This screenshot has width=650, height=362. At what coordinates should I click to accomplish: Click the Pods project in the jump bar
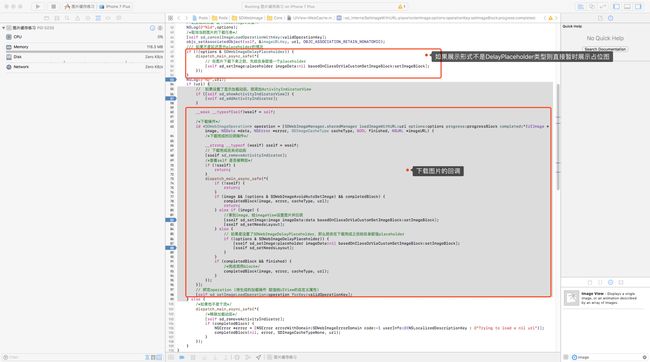[200, 18]
